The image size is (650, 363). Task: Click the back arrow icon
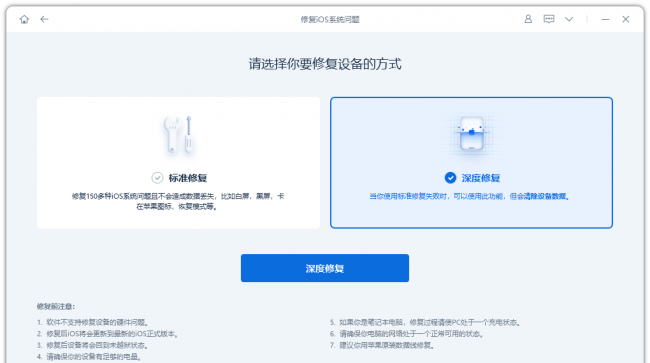44,19
